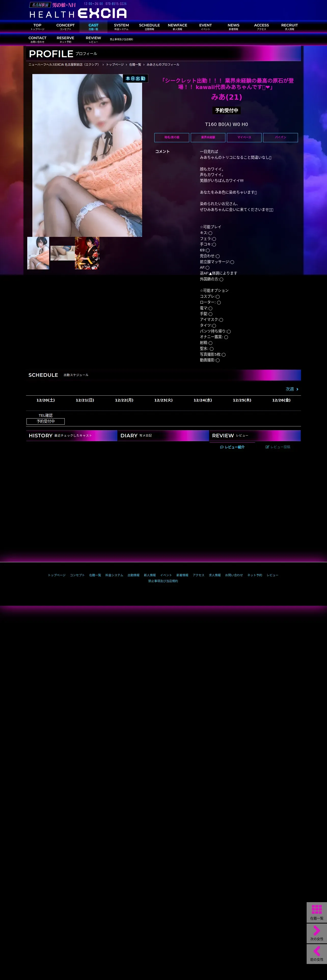
Task: Open the SCHEDULE menu item
Action: [x=149, y=27]
